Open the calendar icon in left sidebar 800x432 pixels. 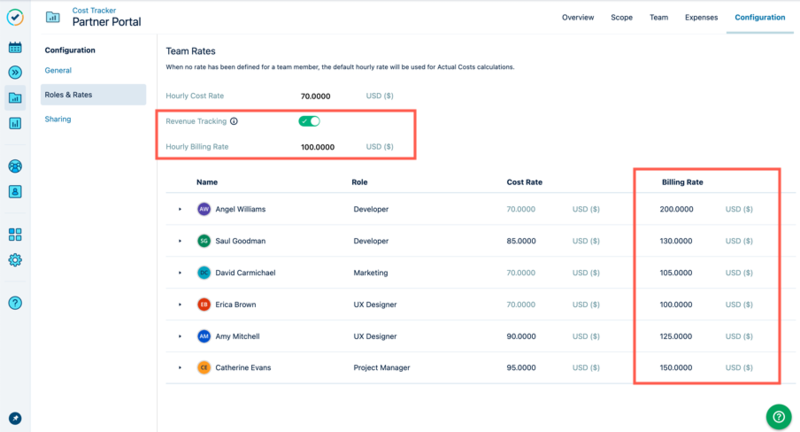click(15, 47)
